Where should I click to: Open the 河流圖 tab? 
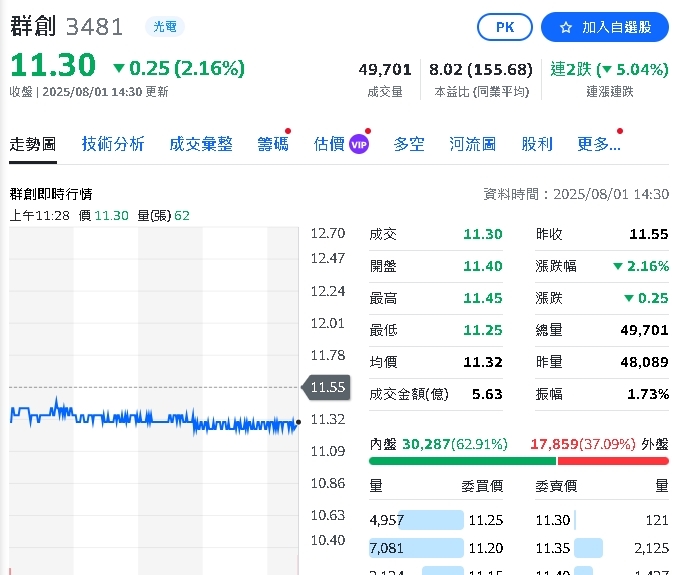click(473, 144)
